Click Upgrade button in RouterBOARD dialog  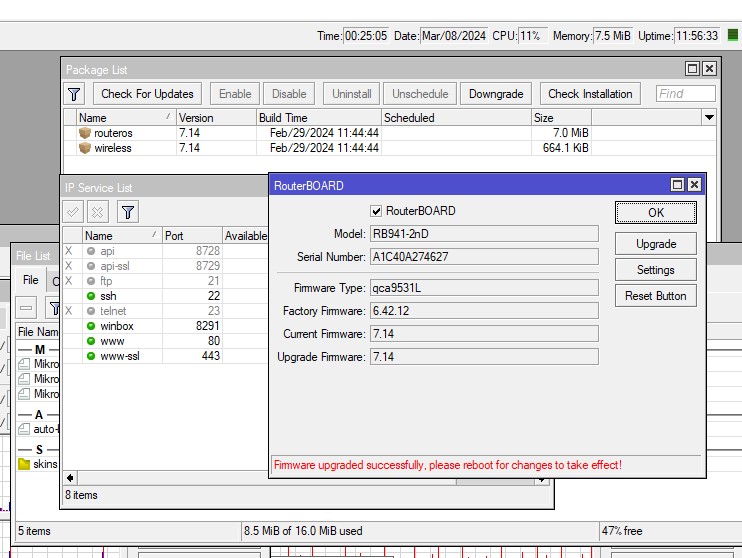[655, 244]
